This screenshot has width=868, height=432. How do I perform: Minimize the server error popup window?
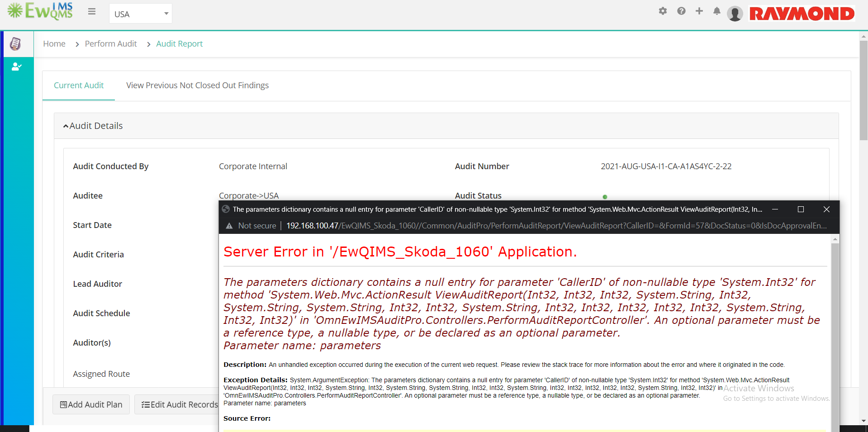pyautogui.click(x=775, y=209)
